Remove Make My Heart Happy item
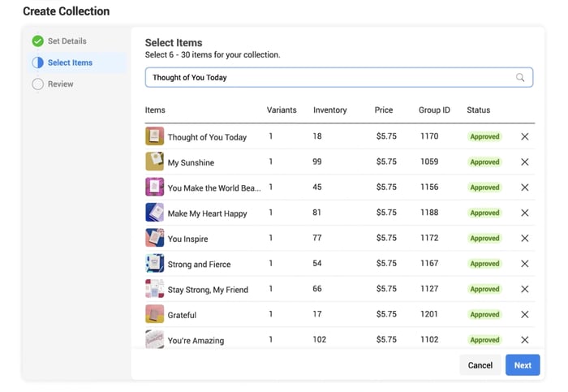568x392 pixels. point(524,213)
